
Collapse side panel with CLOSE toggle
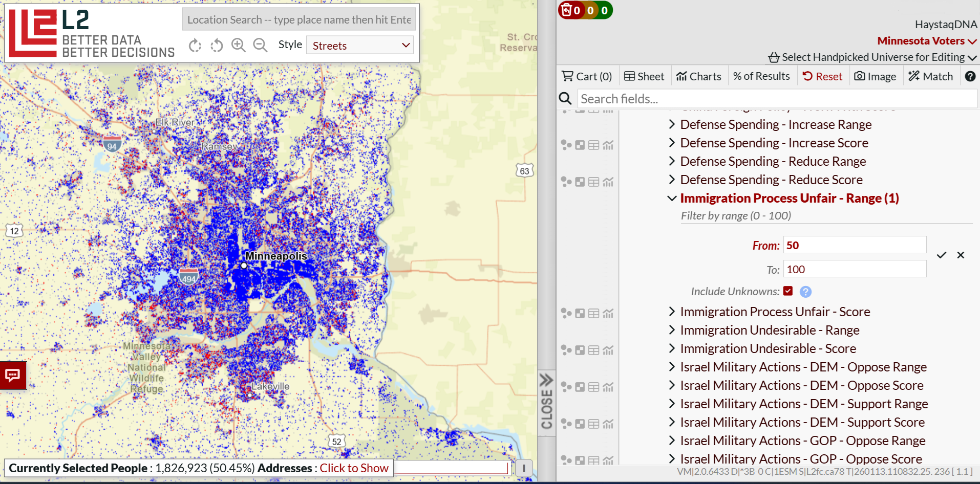(x=547, y=403)
